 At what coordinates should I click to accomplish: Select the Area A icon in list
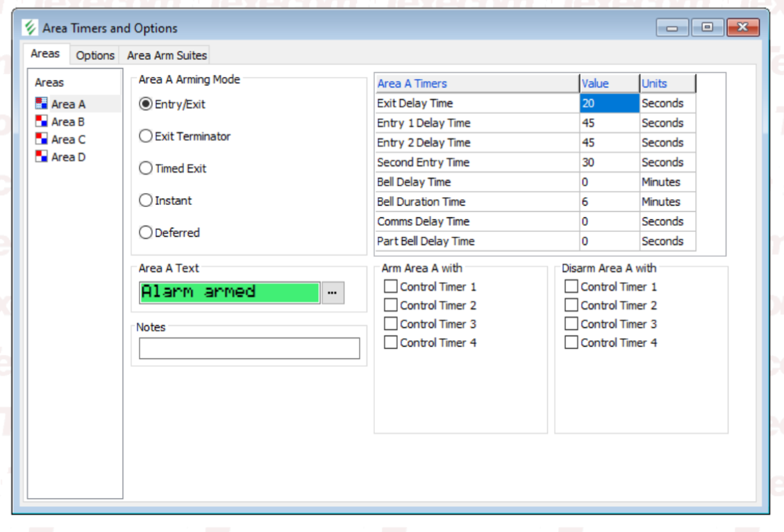(x=42, y=104)
